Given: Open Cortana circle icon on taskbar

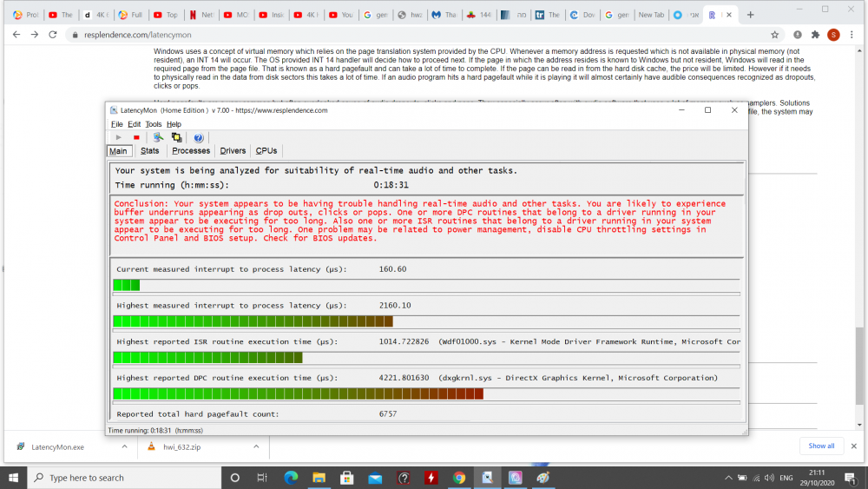Looking at the screenshot, I should click(234, 478).
